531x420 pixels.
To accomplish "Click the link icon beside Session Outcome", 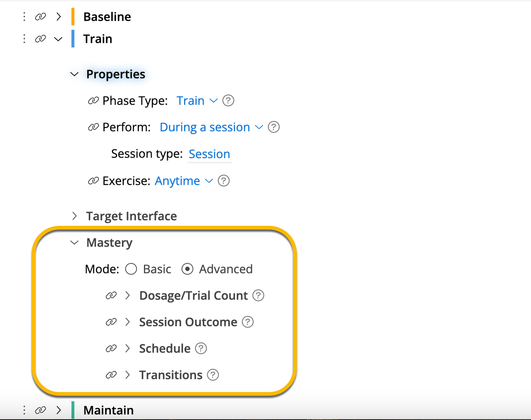I will click(x=111, y=322).
